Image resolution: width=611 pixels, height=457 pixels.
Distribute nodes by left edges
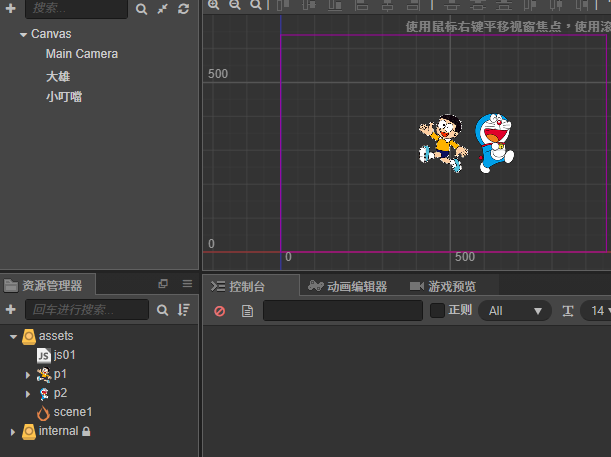coord(530,5)
